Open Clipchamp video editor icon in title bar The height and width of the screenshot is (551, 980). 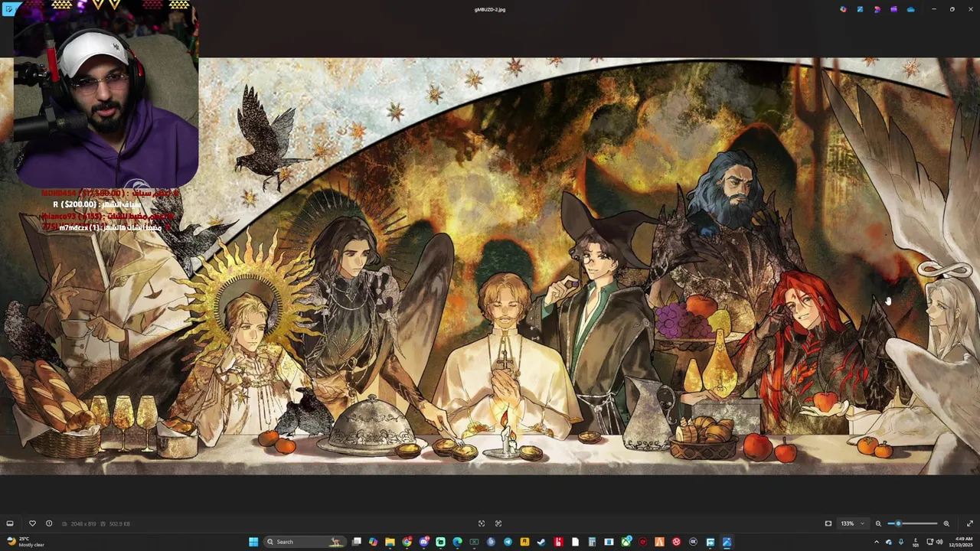893,9
